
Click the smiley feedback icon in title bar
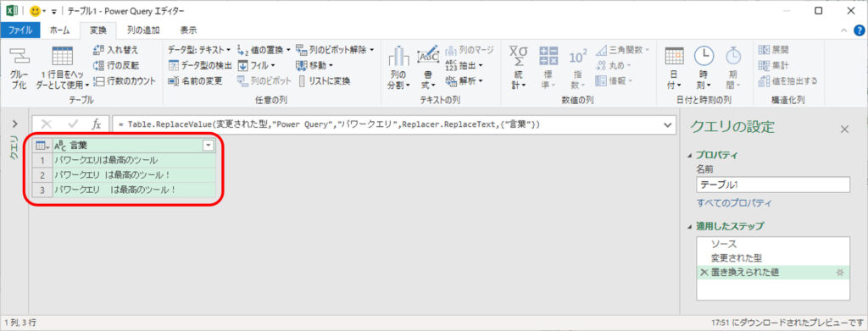[x=36, y=10]
